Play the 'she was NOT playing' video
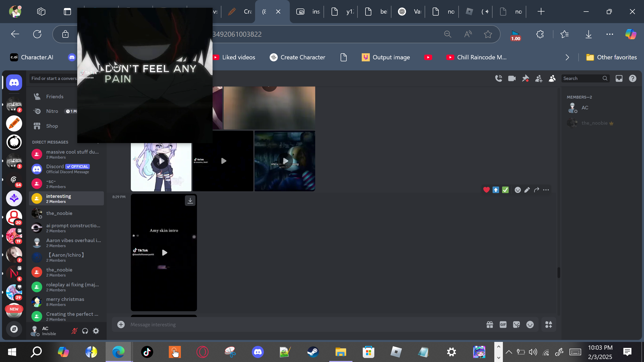 tap(286, 161)
